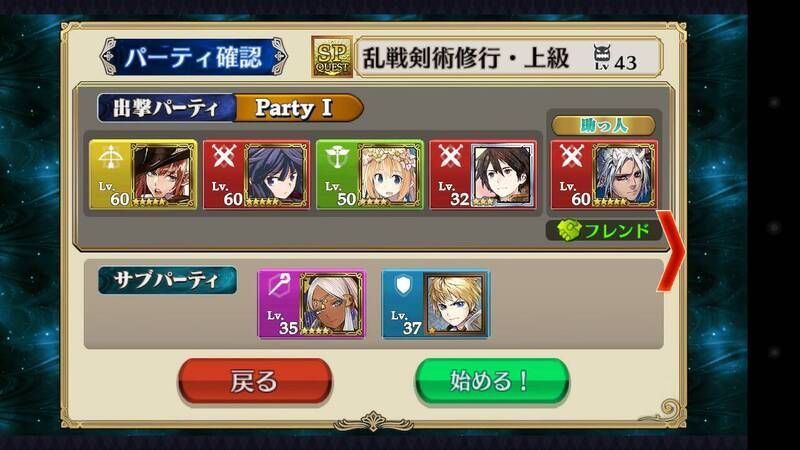This screenshot has height=450, width=800.
Task: Tap the wand class icon on purple card
Action: click(279, 286)
